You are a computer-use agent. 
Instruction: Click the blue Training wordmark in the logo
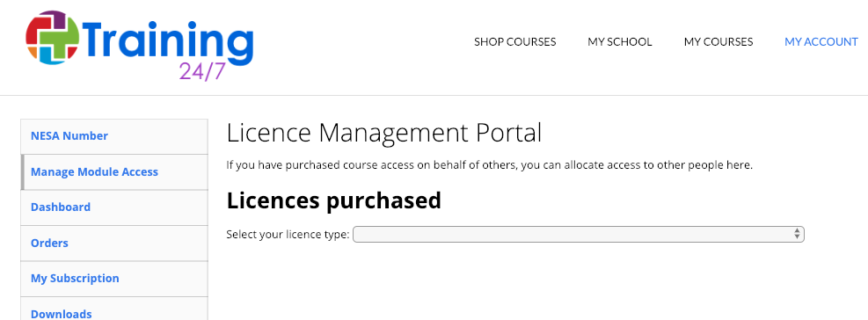168,42
